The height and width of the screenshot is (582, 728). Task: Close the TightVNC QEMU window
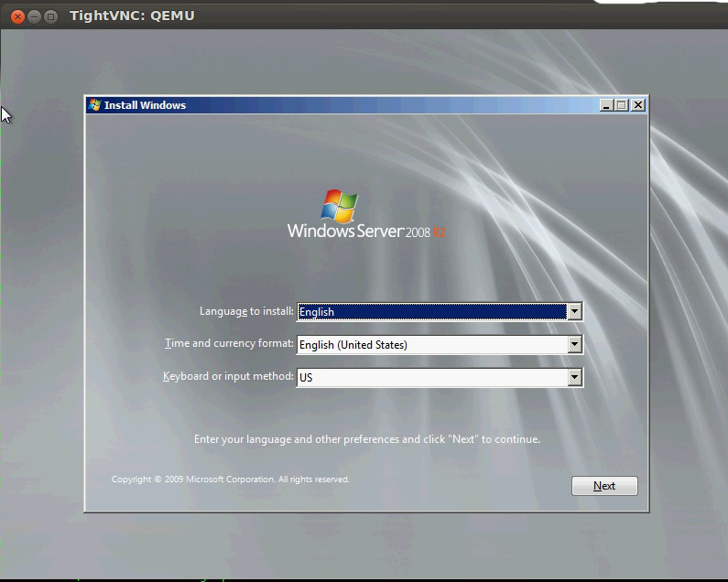click(x=17, y=16)
